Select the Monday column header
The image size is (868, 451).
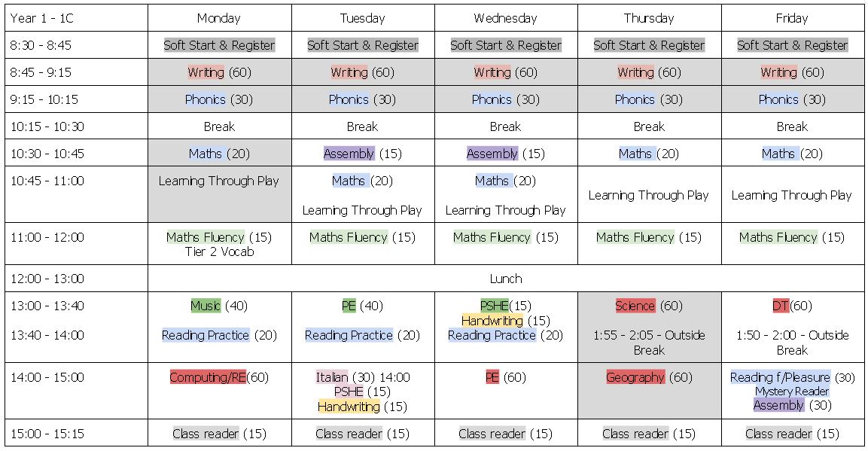pyautogui.click(x=219, y=18)
